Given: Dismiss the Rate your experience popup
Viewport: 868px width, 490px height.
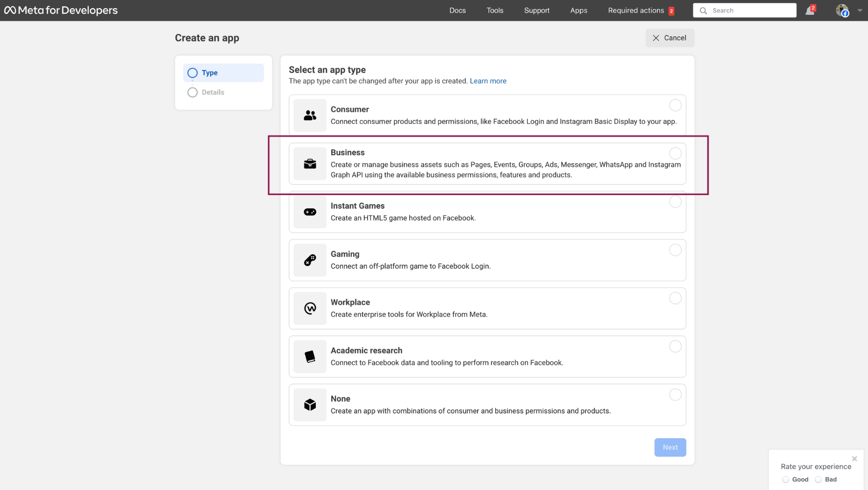Looking at the screenshot, I should click(855, 458).
